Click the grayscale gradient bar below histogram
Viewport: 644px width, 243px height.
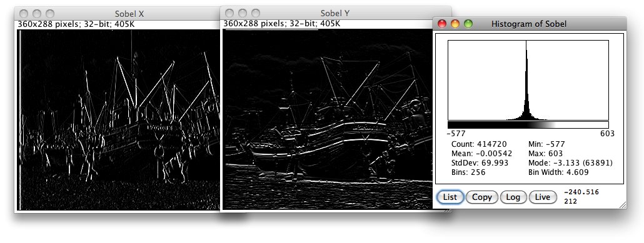coord(528,125)
